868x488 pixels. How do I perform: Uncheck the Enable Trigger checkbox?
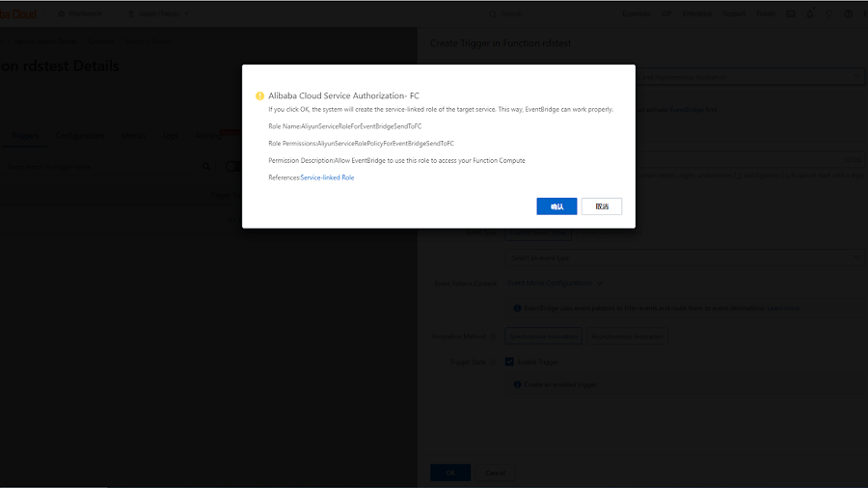509,362
